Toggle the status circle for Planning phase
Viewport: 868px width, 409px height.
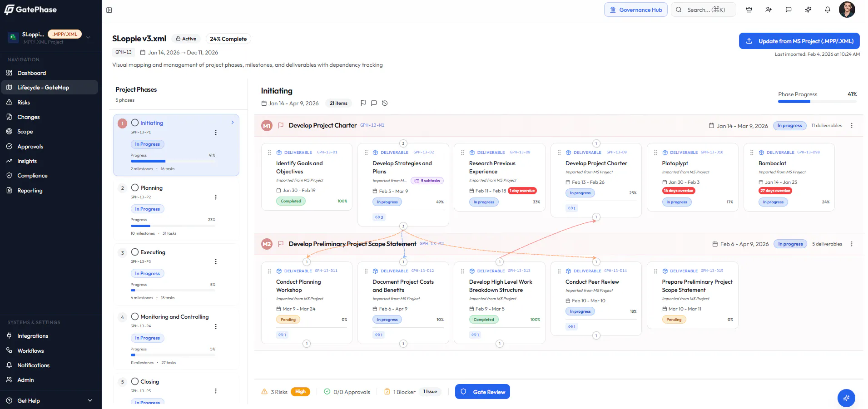tap(135, 187)
